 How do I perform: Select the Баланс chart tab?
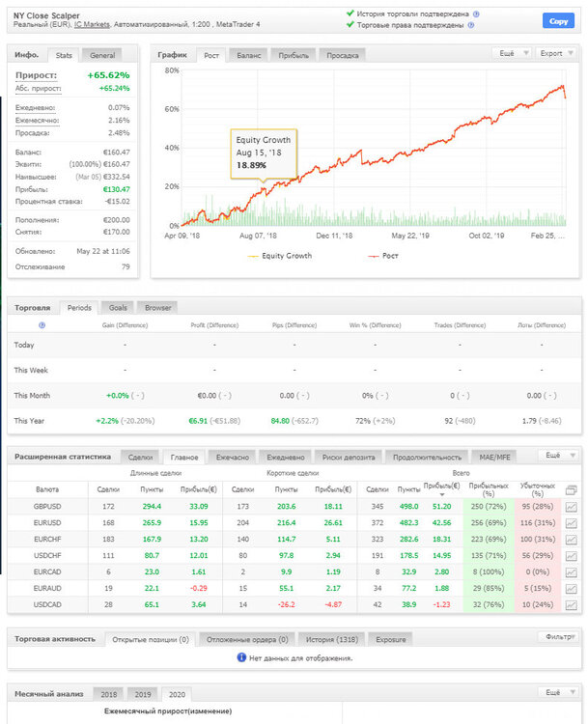tap(248, 55)
